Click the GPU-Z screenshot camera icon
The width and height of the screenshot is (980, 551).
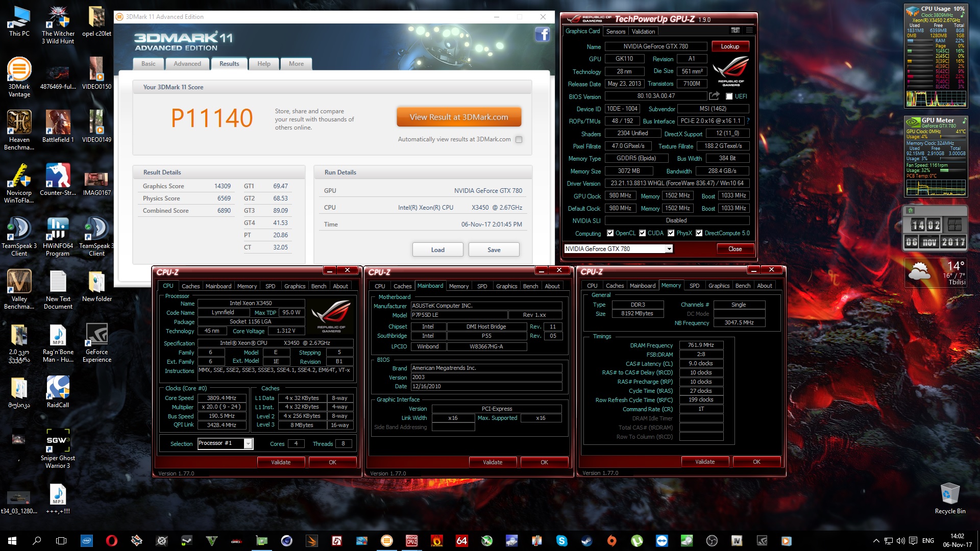tap(735, 31)
